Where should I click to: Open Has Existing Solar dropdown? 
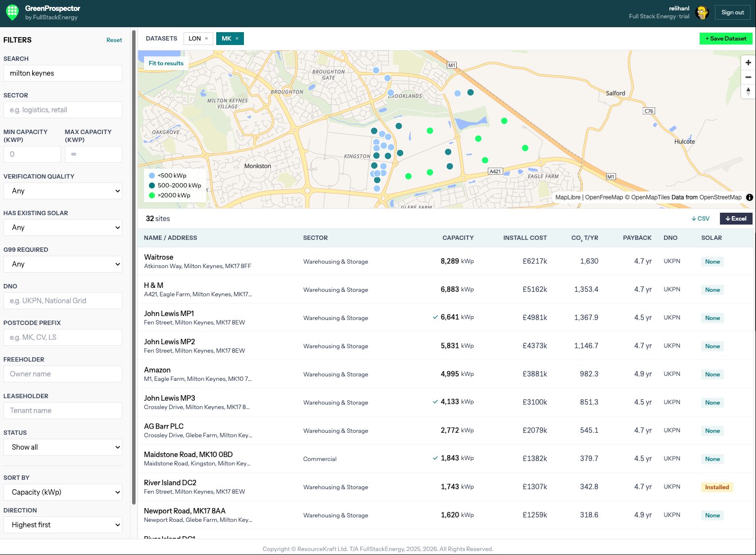point(63,228)
